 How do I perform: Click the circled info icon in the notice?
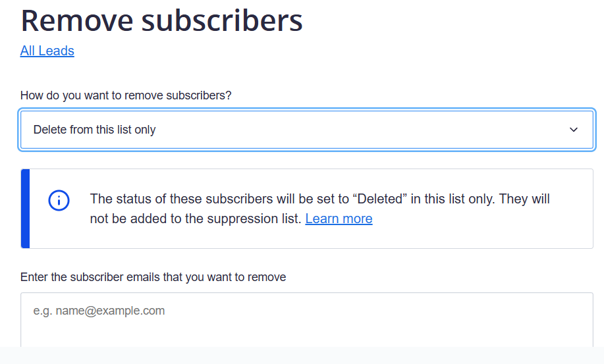point(59,201)
